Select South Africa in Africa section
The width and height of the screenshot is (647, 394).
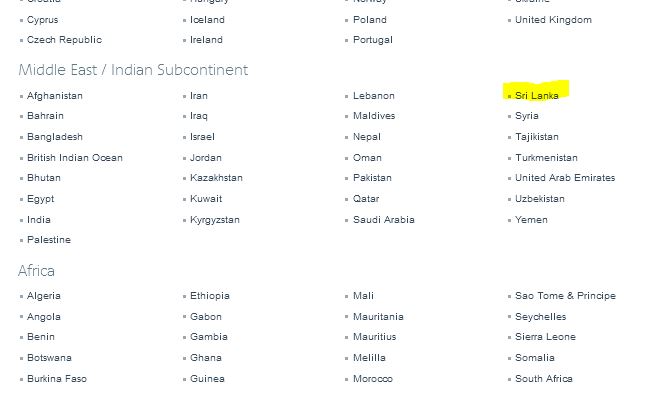click(544, 379)
